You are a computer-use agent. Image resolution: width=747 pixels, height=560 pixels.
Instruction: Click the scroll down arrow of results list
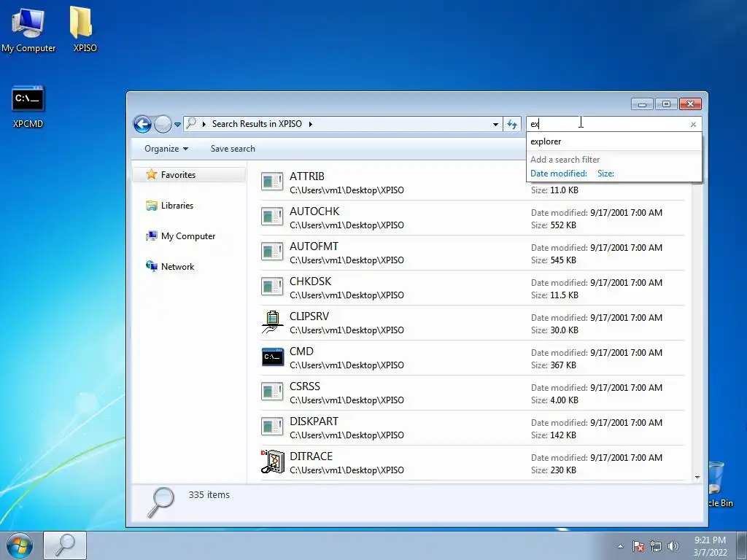[x=697, y=477]
